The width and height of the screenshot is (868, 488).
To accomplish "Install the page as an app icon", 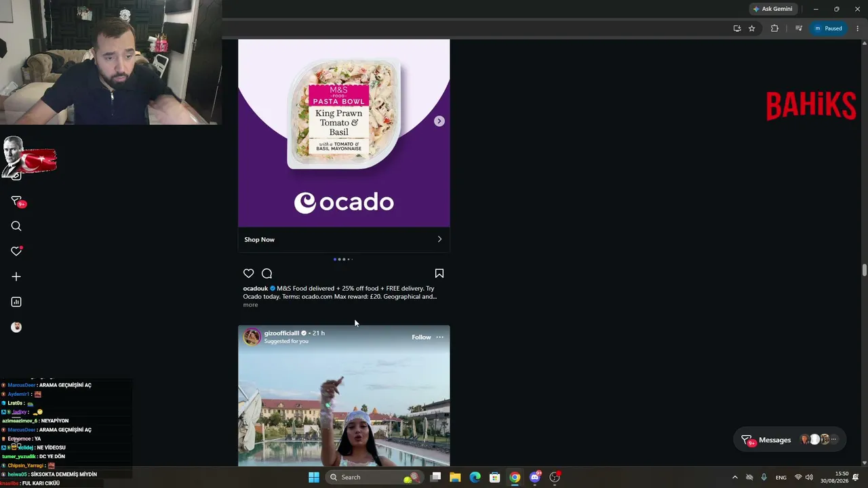I will 737,28.
